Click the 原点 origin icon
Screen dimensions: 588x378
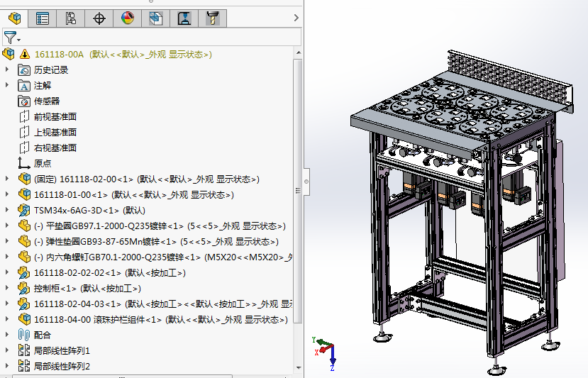pos(24,164)
